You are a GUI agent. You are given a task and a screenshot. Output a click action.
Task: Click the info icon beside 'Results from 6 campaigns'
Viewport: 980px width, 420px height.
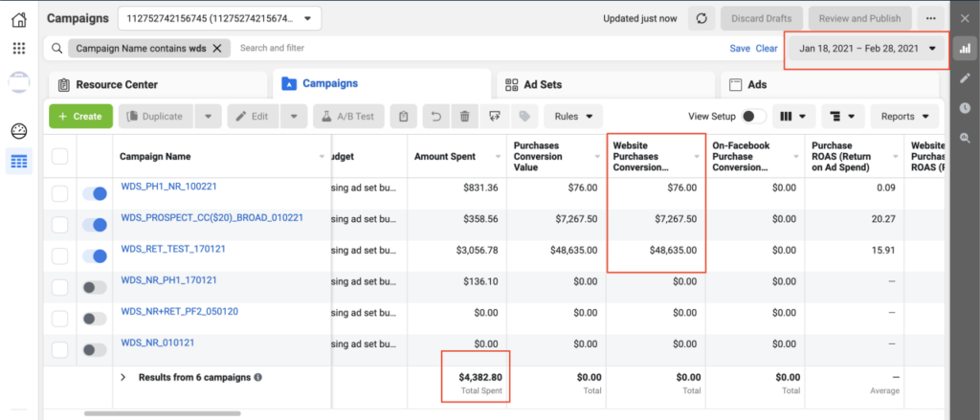(x=258, y=378)
